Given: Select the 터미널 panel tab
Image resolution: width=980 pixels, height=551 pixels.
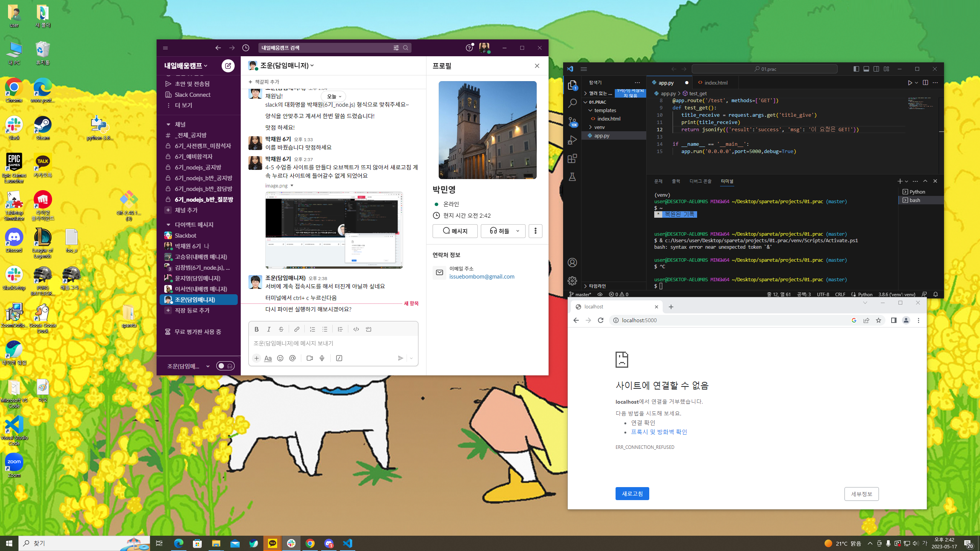Looking at the screenshot, I should (x=727, y=181).
